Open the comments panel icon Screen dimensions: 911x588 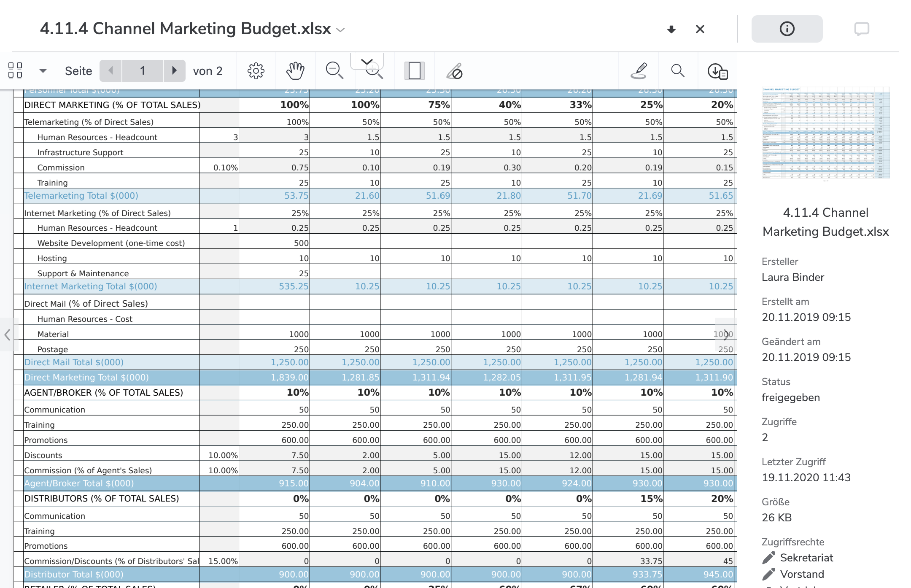point(861,29)
